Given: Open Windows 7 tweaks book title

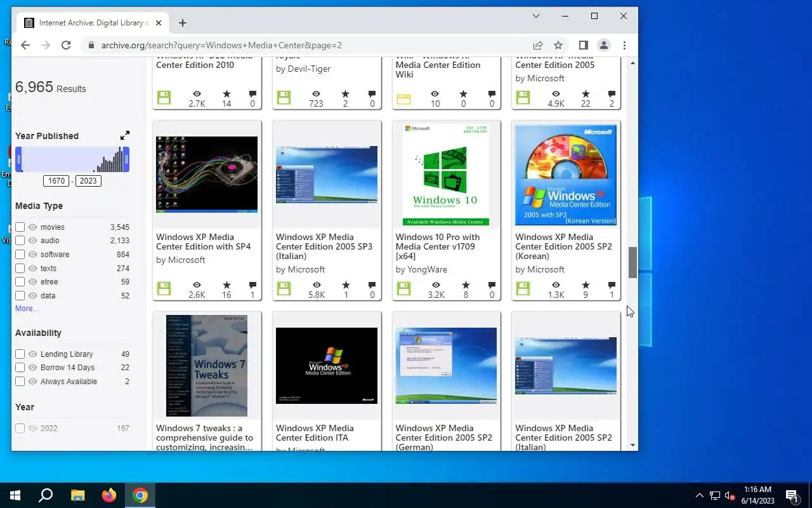Looking at the screenshot, I should click(x=204, y=438).
